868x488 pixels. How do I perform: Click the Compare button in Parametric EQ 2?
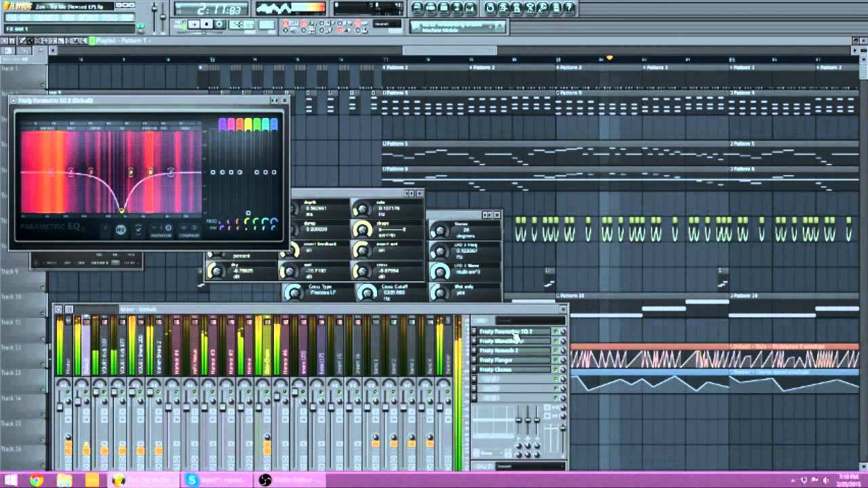tap(189, 231)
